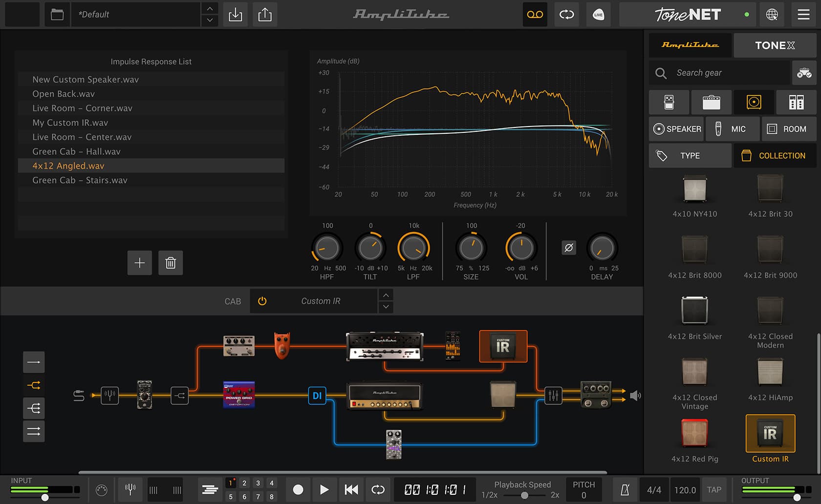
Task: Select the cabinet category icon in gear browser
Action: [x=754, y=102]
